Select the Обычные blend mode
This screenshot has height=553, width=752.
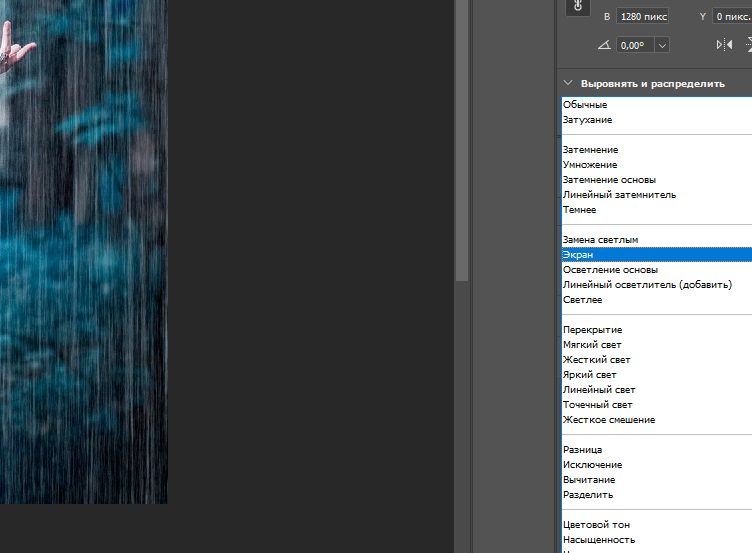585,105
